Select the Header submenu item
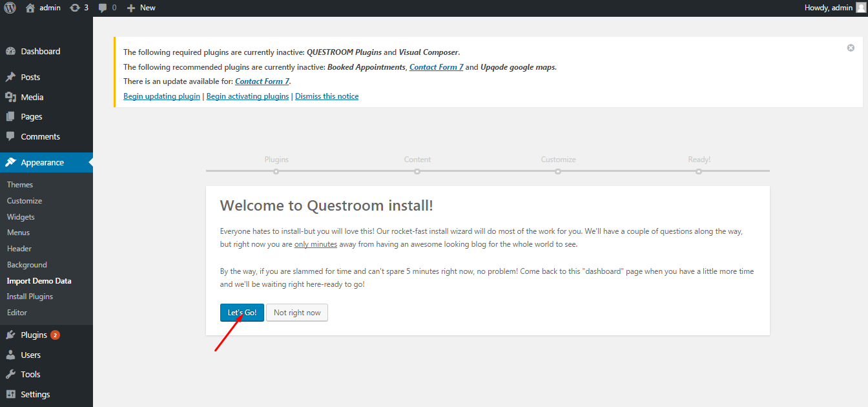The image size is (868, 407). (19, 249)
